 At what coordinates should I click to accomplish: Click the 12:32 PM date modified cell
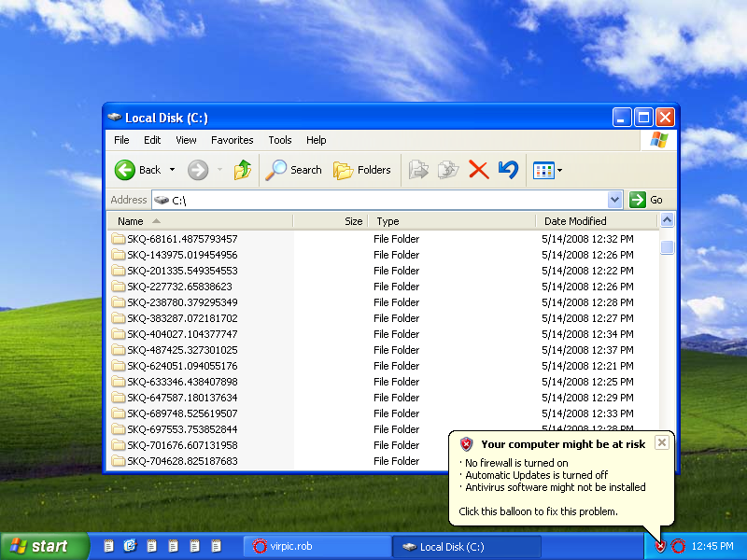[587, 239]
